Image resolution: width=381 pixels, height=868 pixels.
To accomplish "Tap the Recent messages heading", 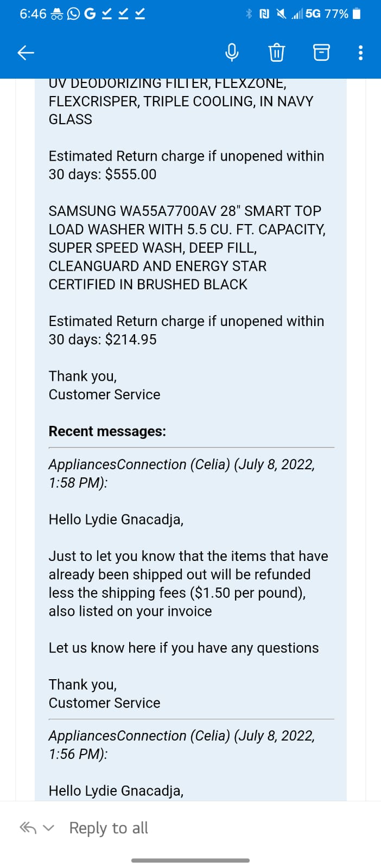I will click(107, 431).
